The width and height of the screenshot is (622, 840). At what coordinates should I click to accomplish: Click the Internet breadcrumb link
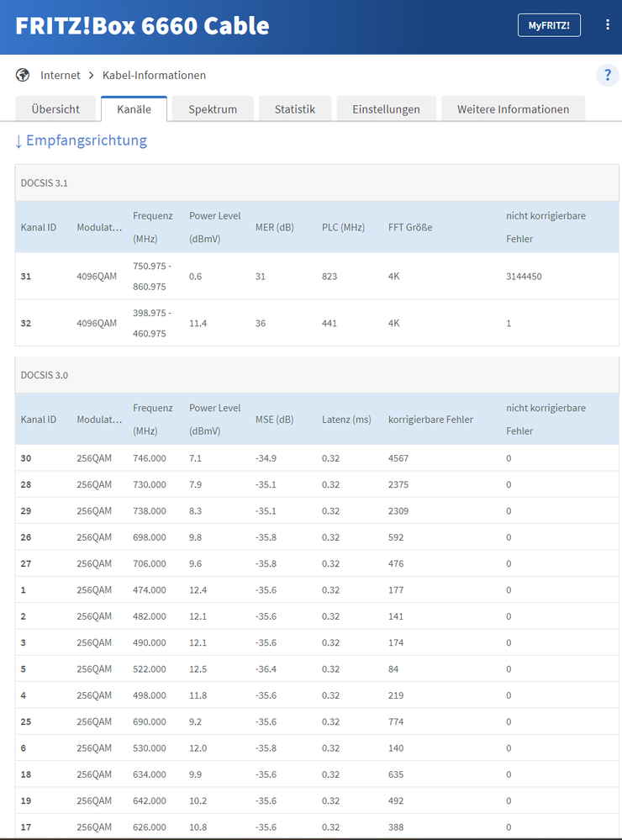click(x=61, y=76)
